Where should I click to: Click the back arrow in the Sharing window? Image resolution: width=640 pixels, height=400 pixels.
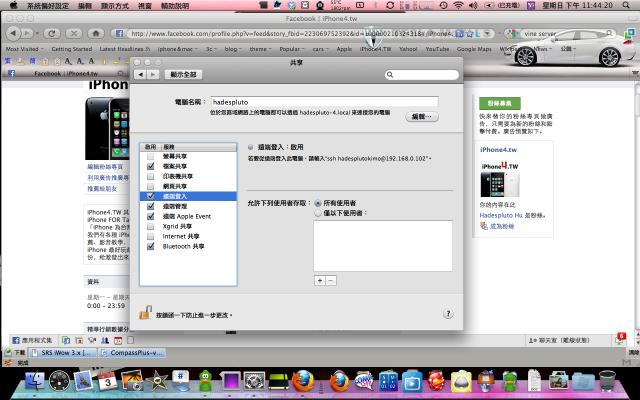coord(140,74)
